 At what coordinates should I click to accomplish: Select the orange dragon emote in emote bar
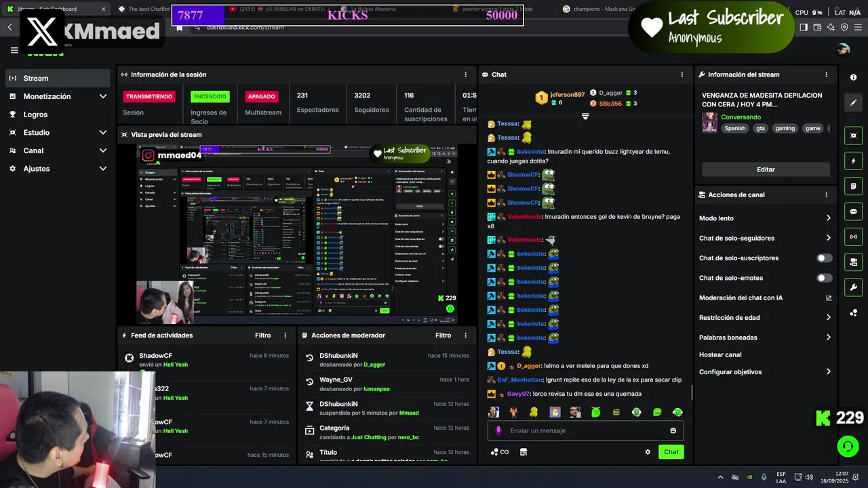point(514,412)
